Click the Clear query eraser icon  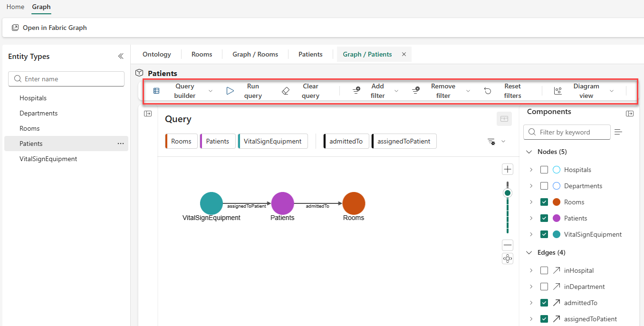tap(286, 91)
